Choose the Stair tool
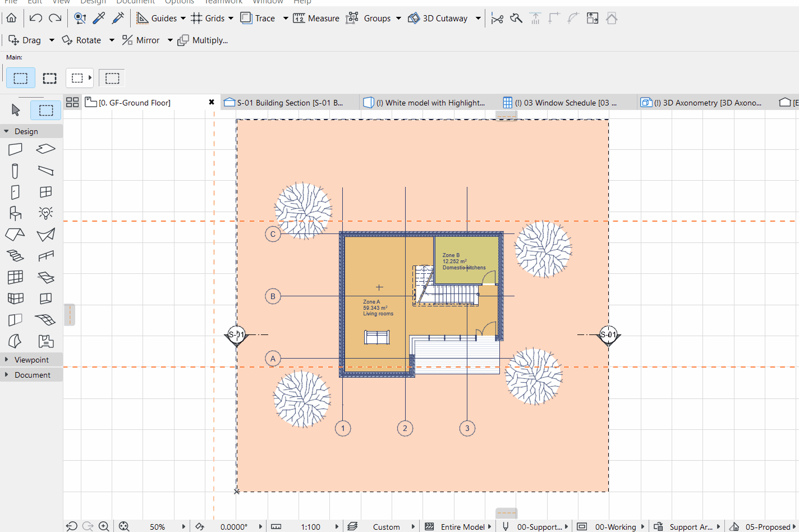 point(15,256)
